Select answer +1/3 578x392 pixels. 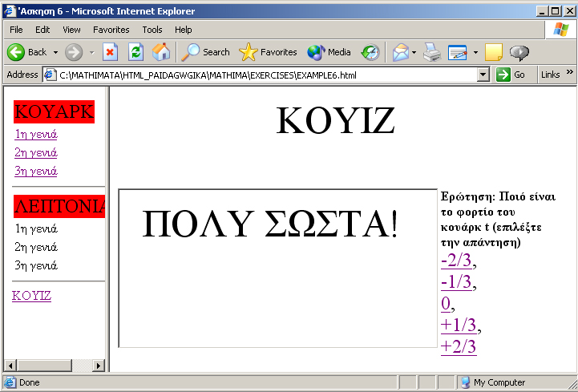(459, 325)
